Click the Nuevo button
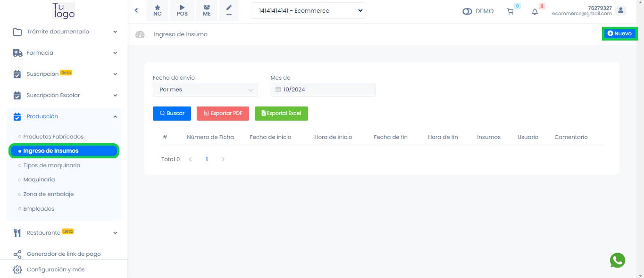The height and width of the screenshot is (278, 644). [619, 33]
